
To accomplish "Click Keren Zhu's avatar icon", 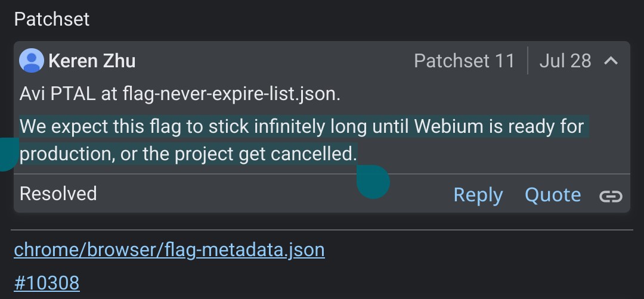I will (x=32, y=61).
